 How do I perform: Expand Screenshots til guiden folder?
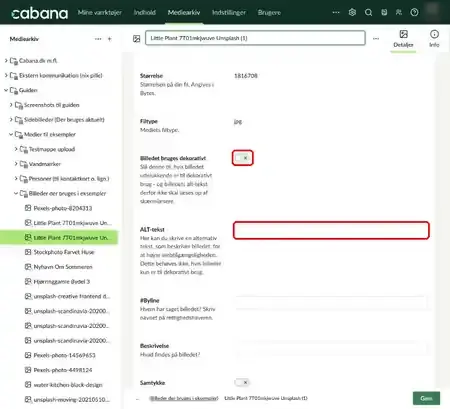(11, 105)
